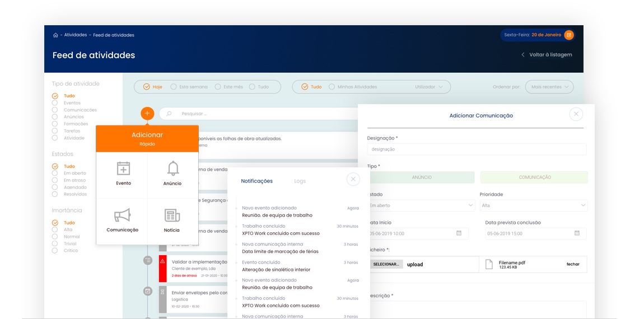Close the Notificações panel
644x319 pixels.
pyautogui.click(x=353, y=180)
